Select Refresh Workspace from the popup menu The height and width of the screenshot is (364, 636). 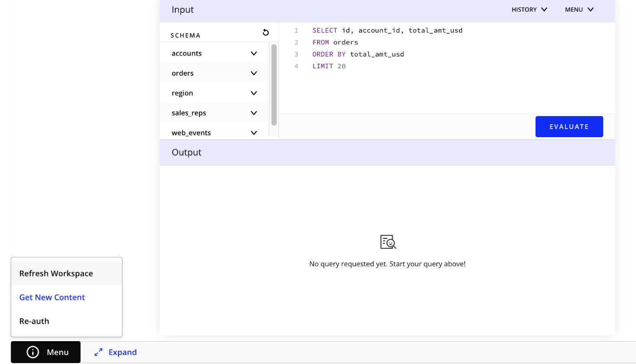tap(56, 273)
